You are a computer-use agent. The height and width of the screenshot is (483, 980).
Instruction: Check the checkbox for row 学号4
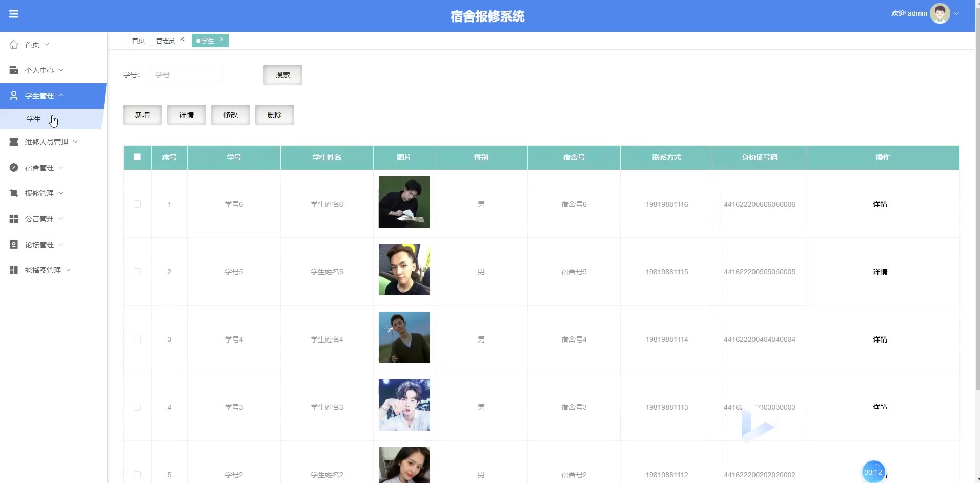click(x=137, y=339)
